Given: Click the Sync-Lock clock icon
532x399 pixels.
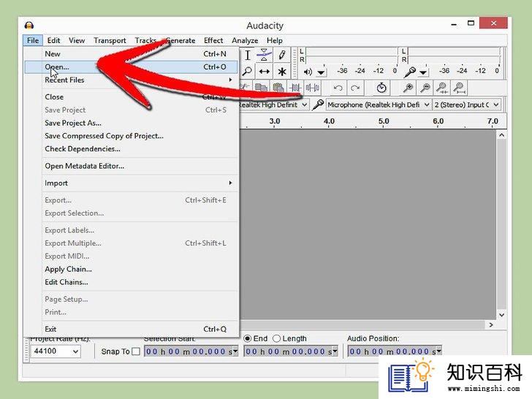Looking at the screenshot, I should point(381,88).
